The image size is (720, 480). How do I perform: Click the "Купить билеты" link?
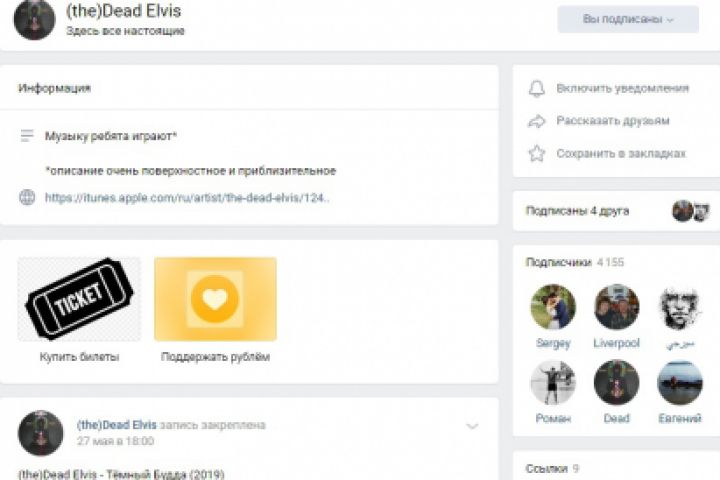[79, 356]
